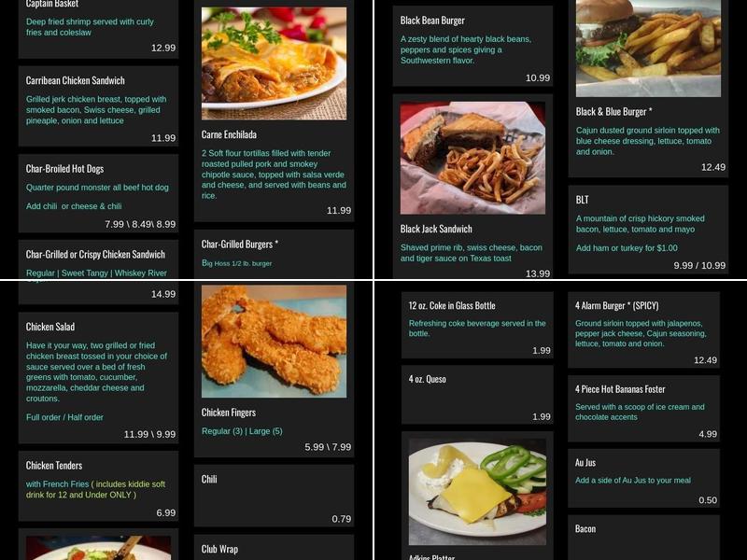Open the Char-Broiled Hot Dogs item

(98, 193)
